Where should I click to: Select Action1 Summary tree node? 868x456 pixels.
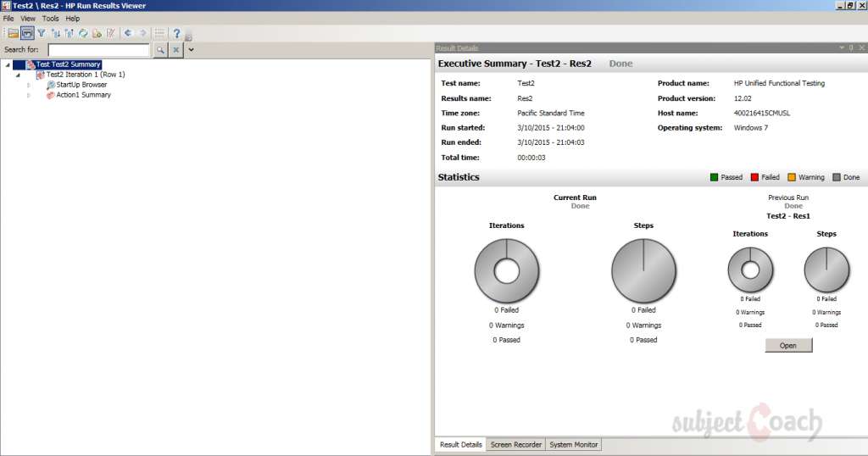tap(84, 95)
